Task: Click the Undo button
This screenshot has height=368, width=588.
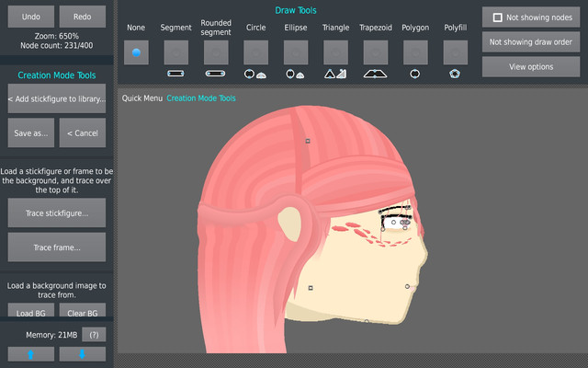Action: pos(30,17)
